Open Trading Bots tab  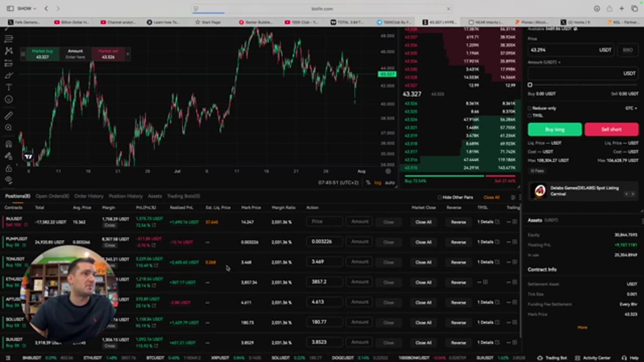(x=183, y=196)
